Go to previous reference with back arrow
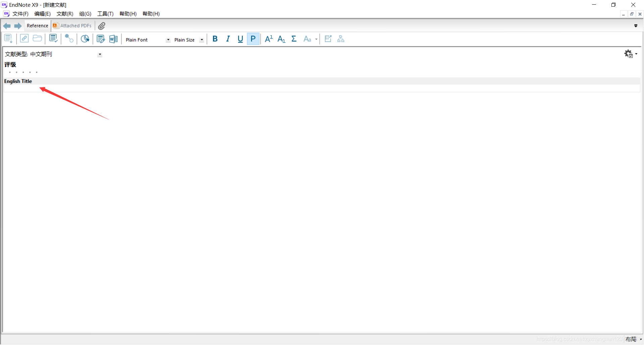Screen dimensions: 644x345 coord(7,26)
